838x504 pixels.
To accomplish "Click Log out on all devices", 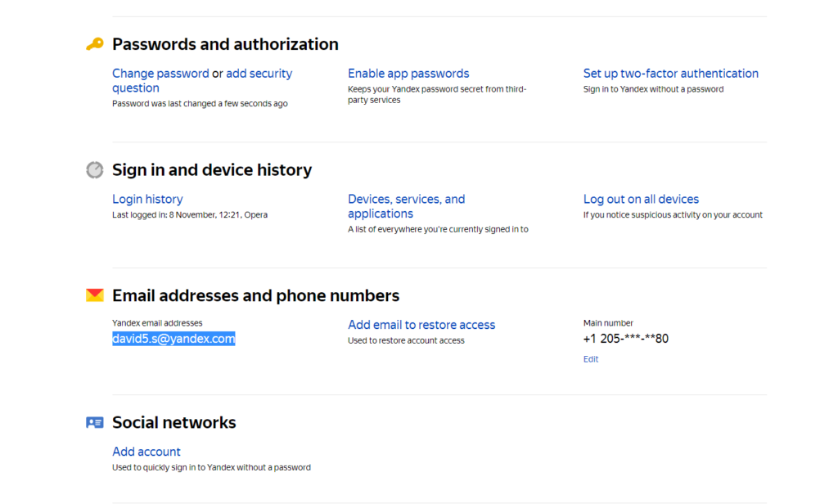I will click(641, 199).
